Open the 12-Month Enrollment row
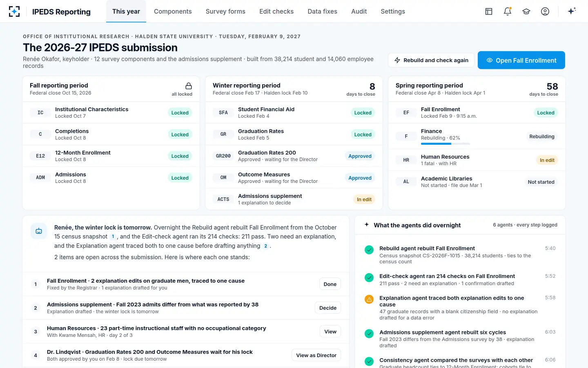This screenshot has width=588, height=368. [111, 156]
